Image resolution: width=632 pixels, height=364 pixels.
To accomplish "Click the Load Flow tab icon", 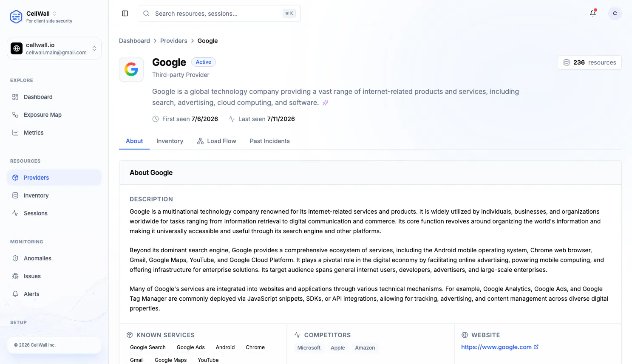I will tap(200, 141).
